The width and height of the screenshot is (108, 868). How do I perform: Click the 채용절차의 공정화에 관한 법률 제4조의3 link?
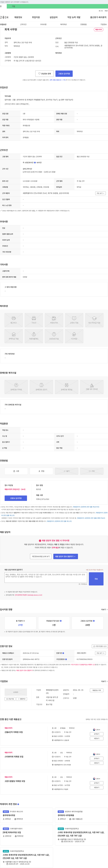tap(86, 507)
